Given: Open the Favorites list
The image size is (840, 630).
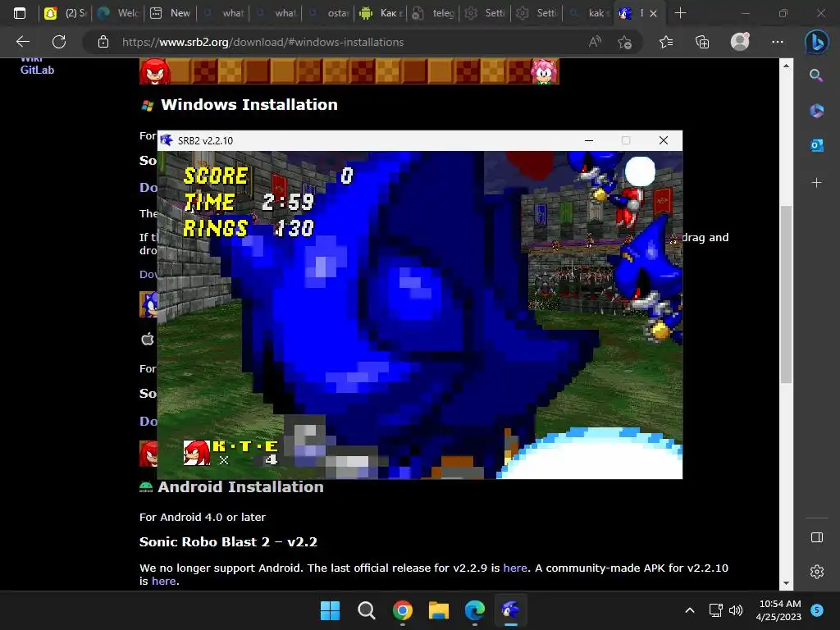Looking at the screenshot, I should point(666,42).
